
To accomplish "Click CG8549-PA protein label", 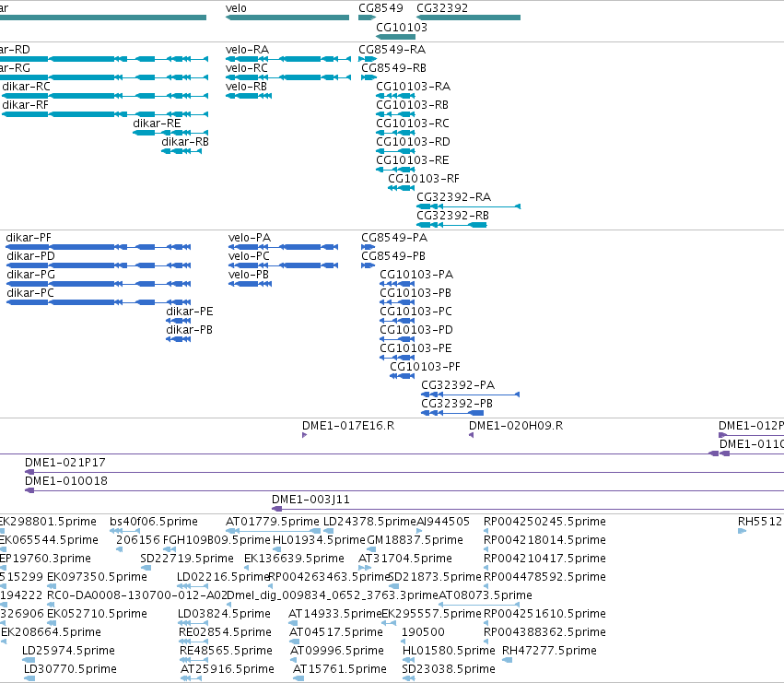I will [394, 238].
